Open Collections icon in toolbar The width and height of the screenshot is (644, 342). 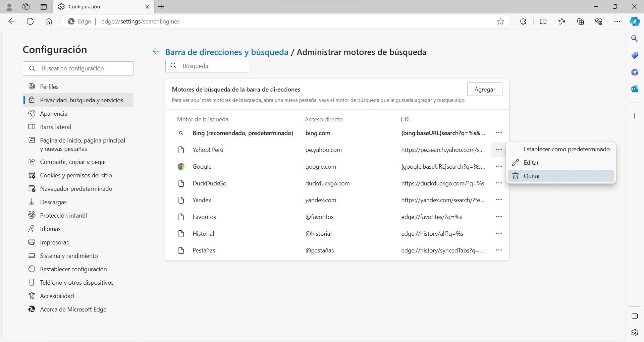580,21
